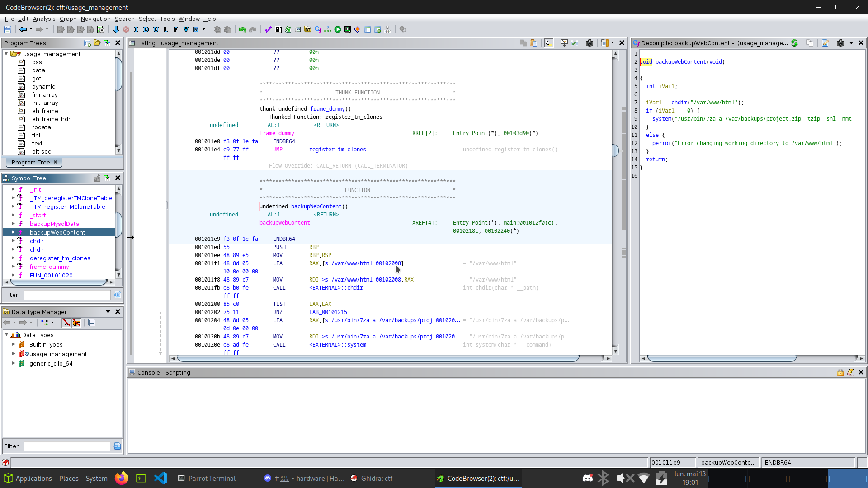This screenshot has width=868, height=488.
Task: Toggle the arrow filter in Data Type Manager
Action: point(67,323)
